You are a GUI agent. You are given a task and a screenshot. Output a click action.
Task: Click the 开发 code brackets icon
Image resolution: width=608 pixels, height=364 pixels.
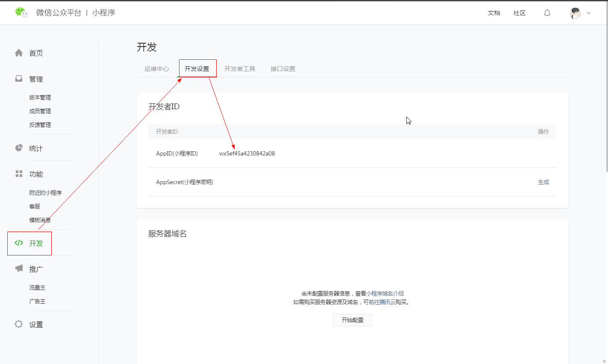19,243
